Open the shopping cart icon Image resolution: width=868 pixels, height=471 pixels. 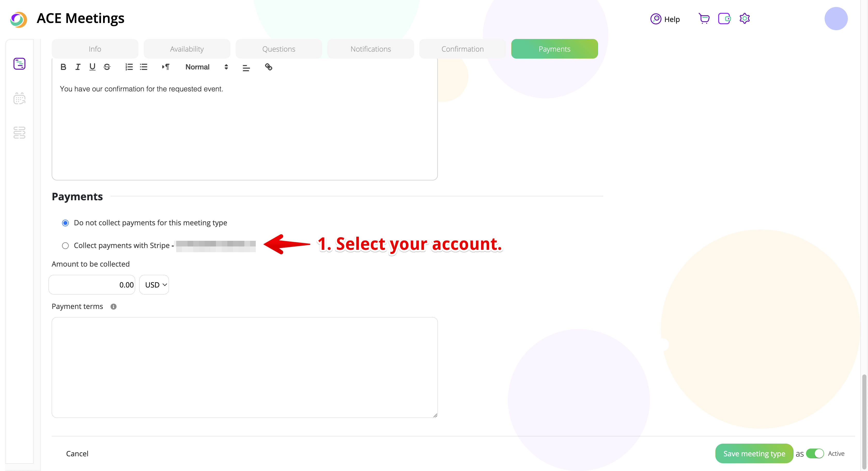(704, 19)
